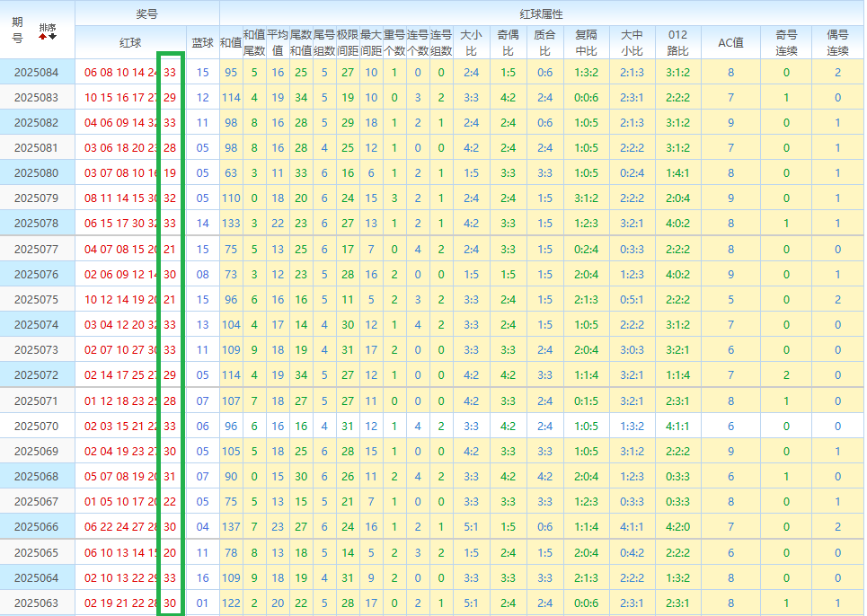Click the AC值 column header
Viewport: 867px width, 616px height.
pos(731,42)
